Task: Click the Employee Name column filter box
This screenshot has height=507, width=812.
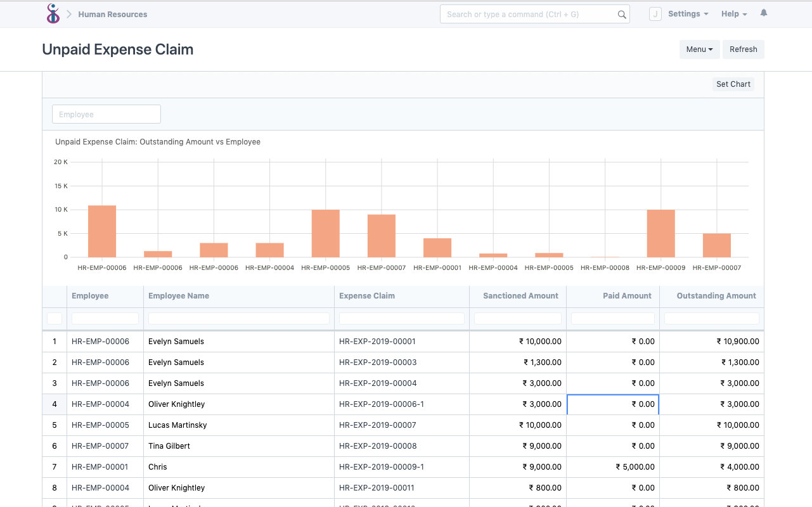Action: (238, 318)
